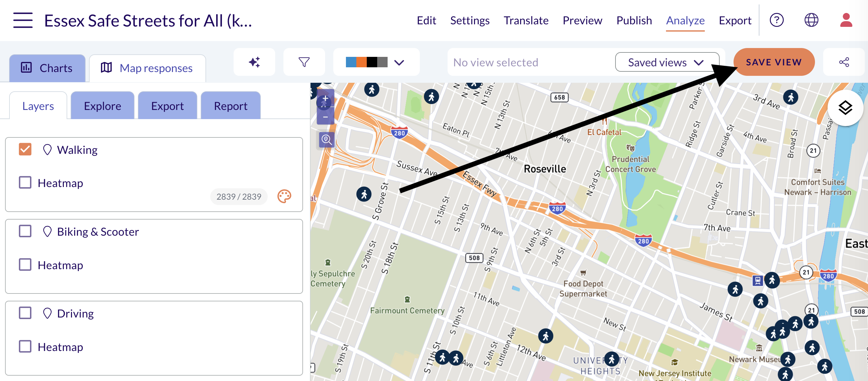Click the No view selected field

tap(531, 62)
